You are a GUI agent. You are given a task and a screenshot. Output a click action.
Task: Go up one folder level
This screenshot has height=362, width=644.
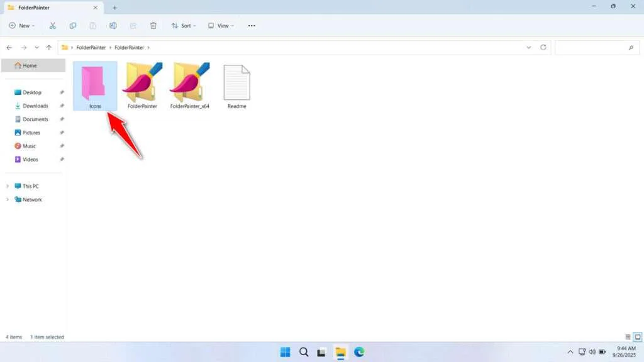[49, 47]
